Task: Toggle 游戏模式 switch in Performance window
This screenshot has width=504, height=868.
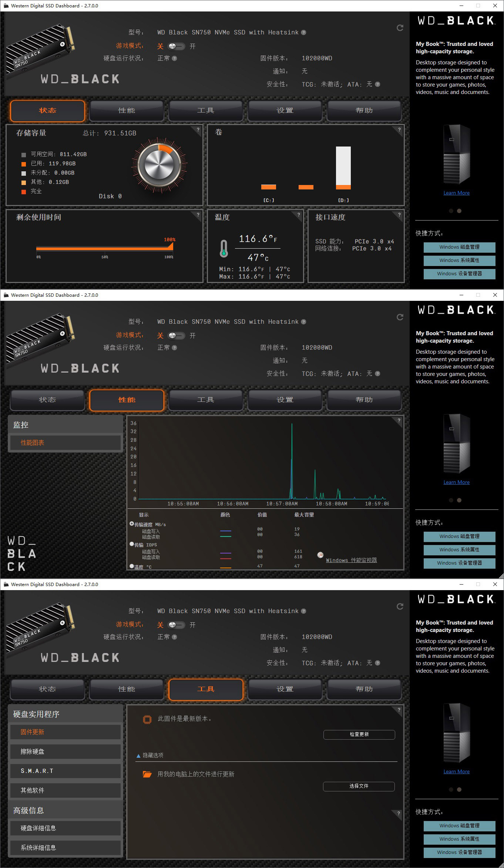Action: [176, 336]
